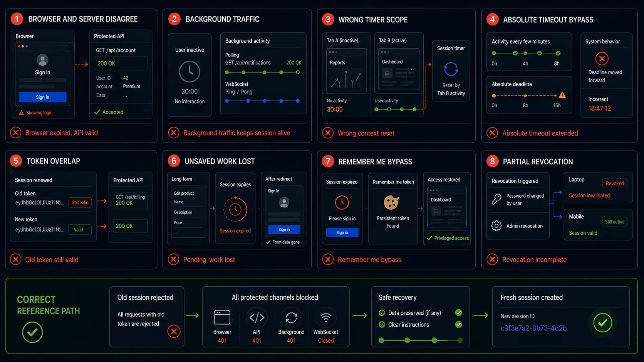Image resolution: width=644 pixels, height=362 pixels.
Task: Toggle the Privileged access check mark
Action: pos(429,238)
